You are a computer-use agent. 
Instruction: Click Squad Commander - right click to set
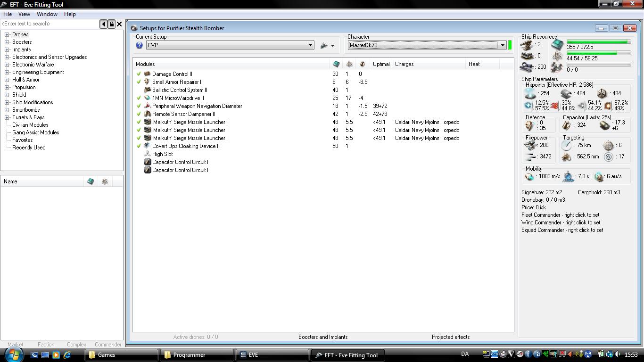[x=562, y=230]
